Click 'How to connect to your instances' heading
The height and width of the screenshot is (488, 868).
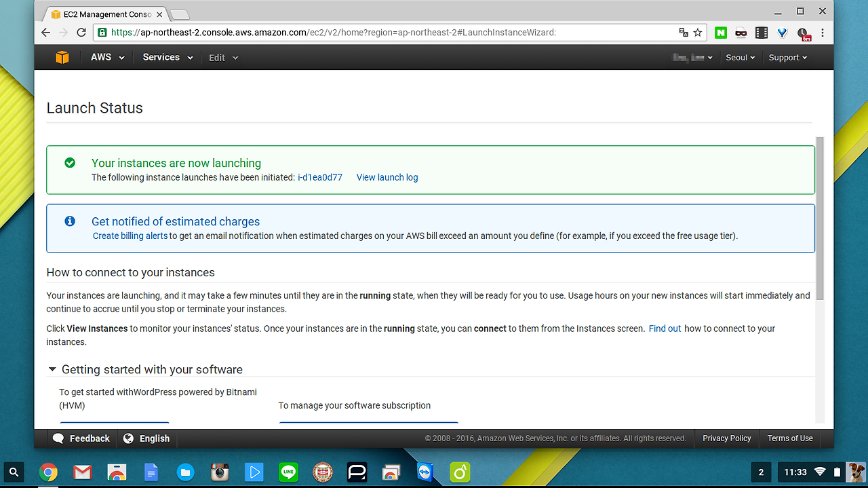point(131,272)
